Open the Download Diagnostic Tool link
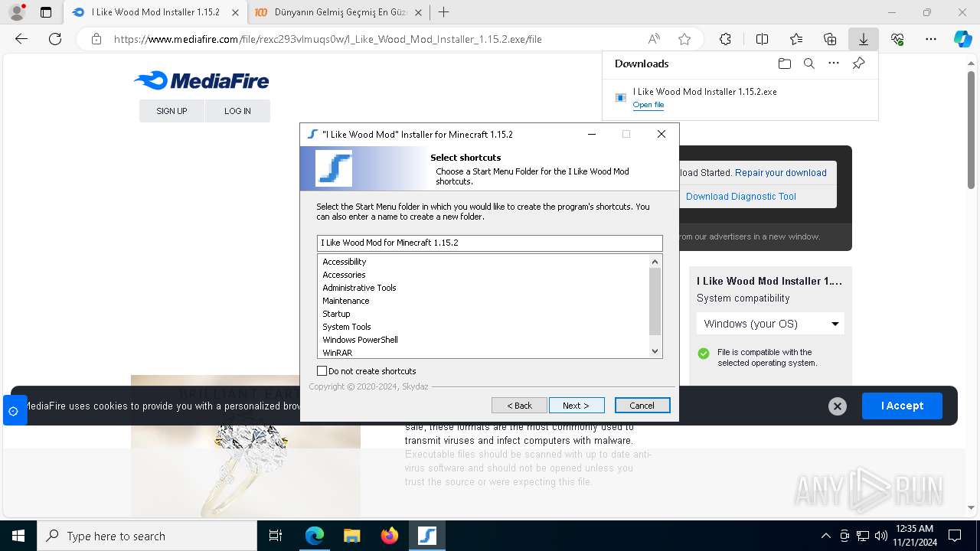Viewport: 980px width, 551px height. (741, 197)
